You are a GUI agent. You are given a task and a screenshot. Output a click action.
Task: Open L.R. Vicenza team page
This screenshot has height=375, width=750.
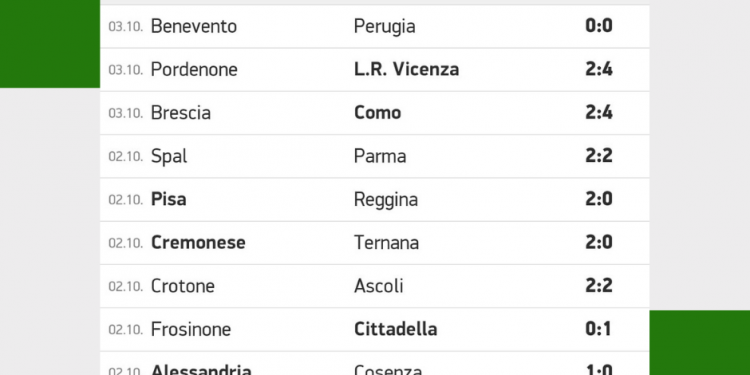pos(406,70)
